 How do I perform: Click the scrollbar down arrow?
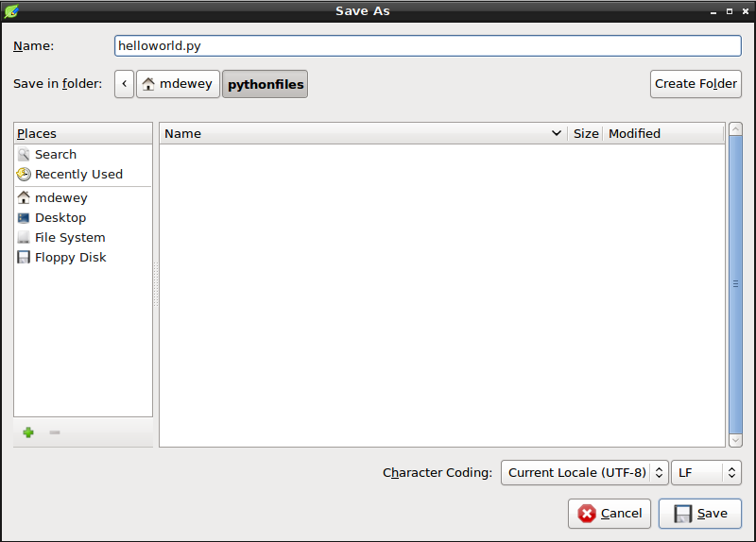tap(735, 440)
